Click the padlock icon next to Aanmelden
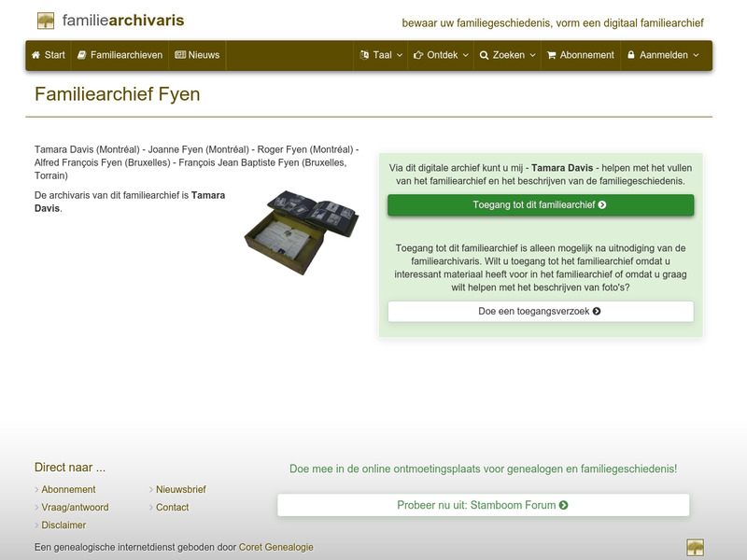Viewport: 747px width, 560px height. tap(632, 55)
